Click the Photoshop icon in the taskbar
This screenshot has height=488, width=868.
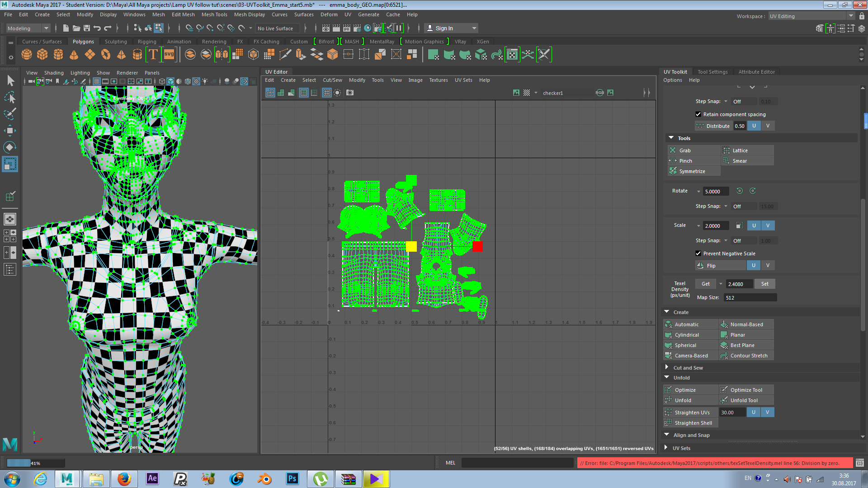(x=292, y=479)
